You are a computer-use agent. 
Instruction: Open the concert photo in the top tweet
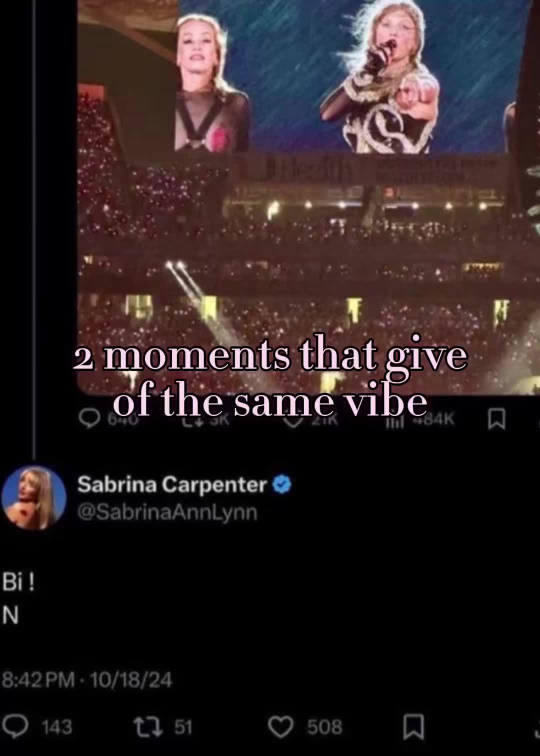[x=308, y=197]
